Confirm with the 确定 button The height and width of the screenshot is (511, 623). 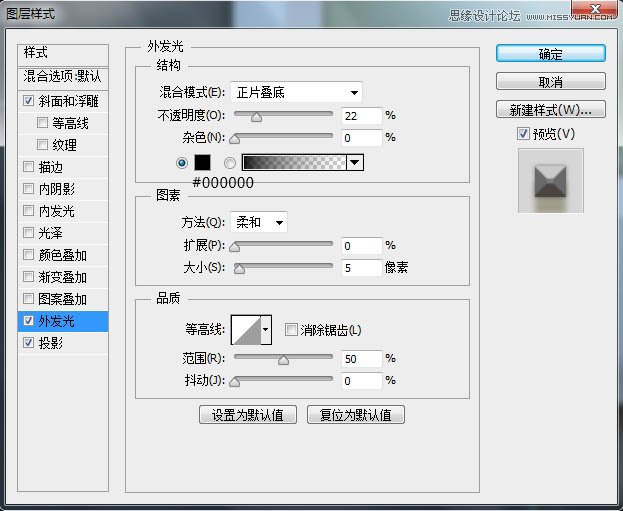(x=551, y=53)
